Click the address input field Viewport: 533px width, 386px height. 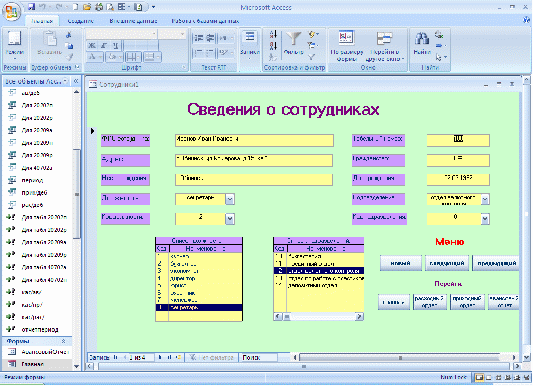[254, 160]
